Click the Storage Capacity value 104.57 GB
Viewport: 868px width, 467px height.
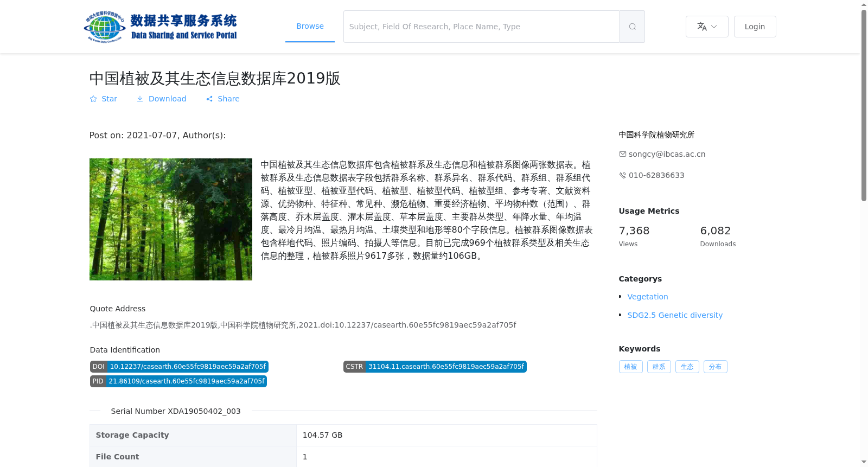pyautogui.click(x=322, y=435)
